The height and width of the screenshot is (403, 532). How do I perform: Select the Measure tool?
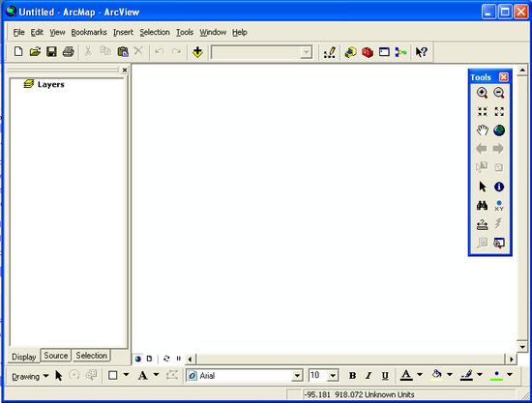(x=482, y=224)
